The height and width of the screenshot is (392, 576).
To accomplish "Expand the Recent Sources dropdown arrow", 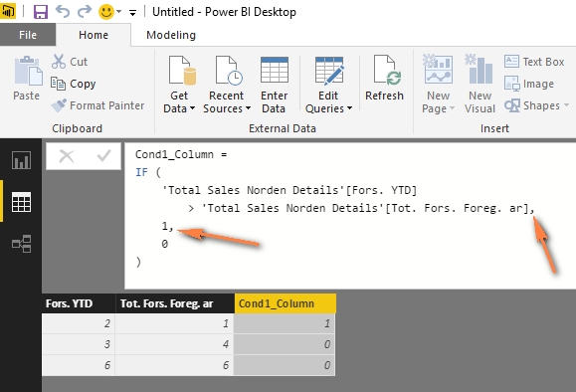I will coord(248,108).
